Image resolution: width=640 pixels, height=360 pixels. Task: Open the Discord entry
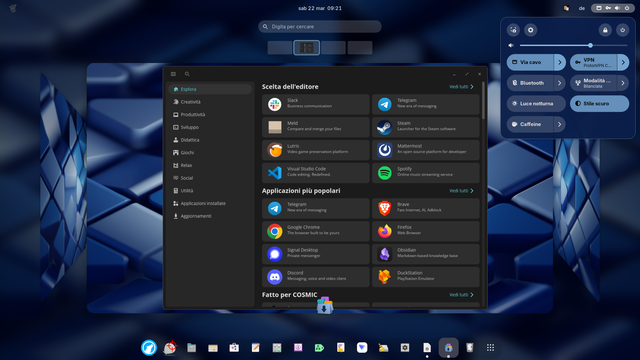tap(316, 277)
